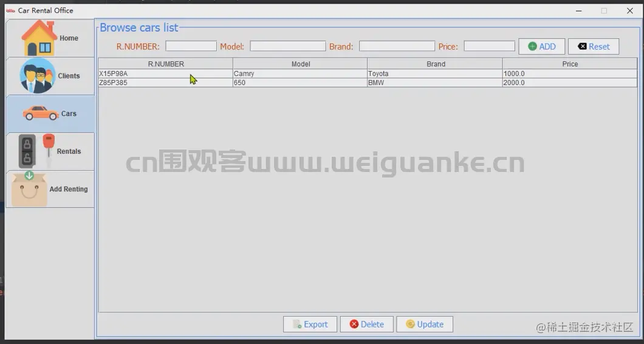
Task: Focus the Price input field
Action: point(490,46)
